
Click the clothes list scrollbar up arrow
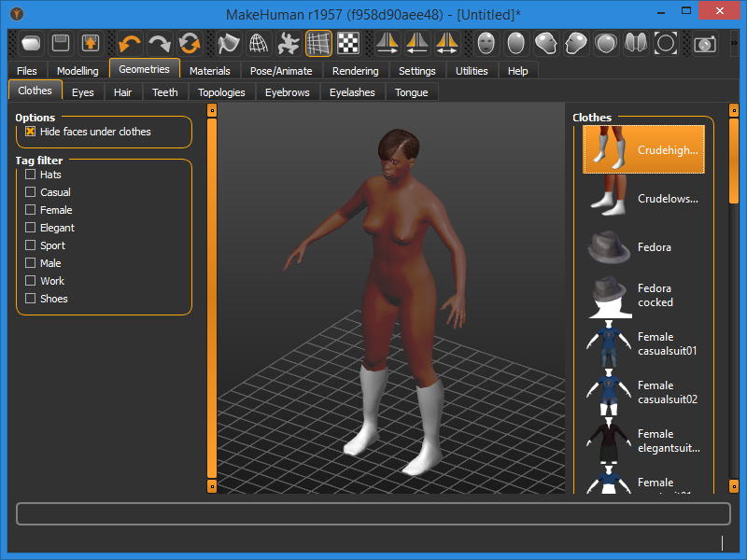click(x=734, y=110)
